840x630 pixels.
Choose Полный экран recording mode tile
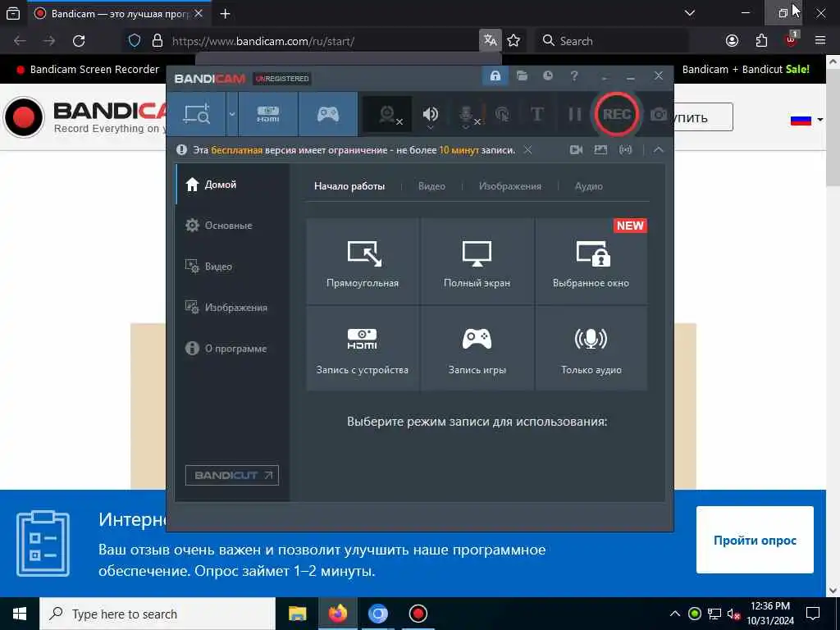(477, 261)
